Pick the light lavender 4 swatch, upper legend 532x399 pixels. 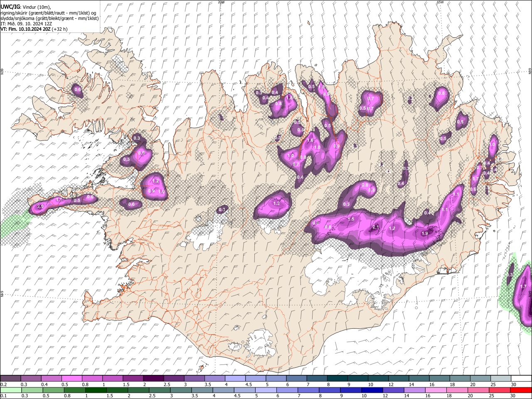pos(235,378)
